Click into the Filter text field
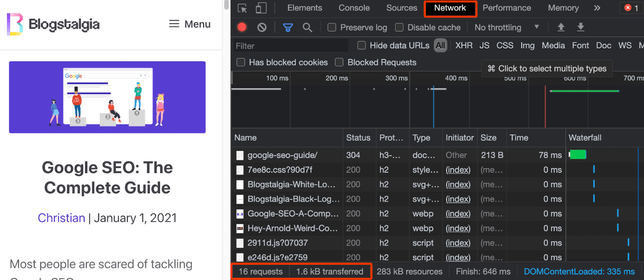Image resolution: width=644 pixels, height=280 pixels. coord(290,46)
